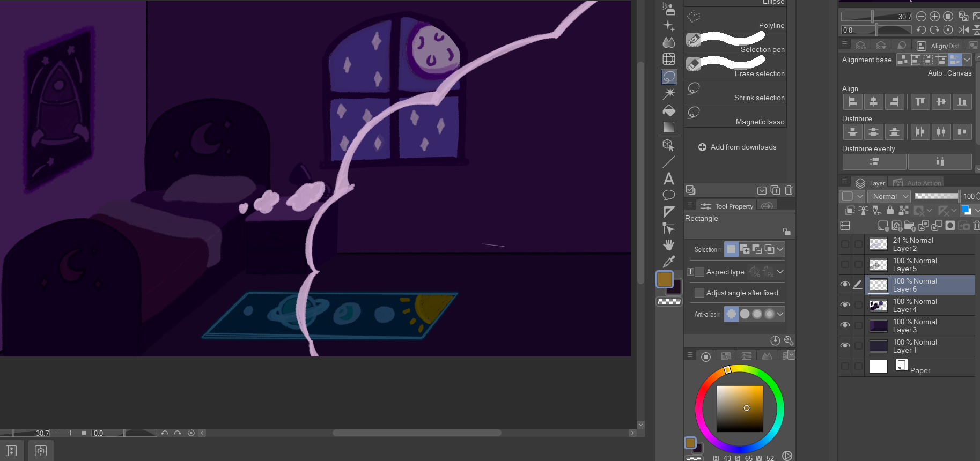Show Layer 2 via its visibility box
The width and height of the screenshot is (980, 461).
pyautogui.click(x=845, y=244)
